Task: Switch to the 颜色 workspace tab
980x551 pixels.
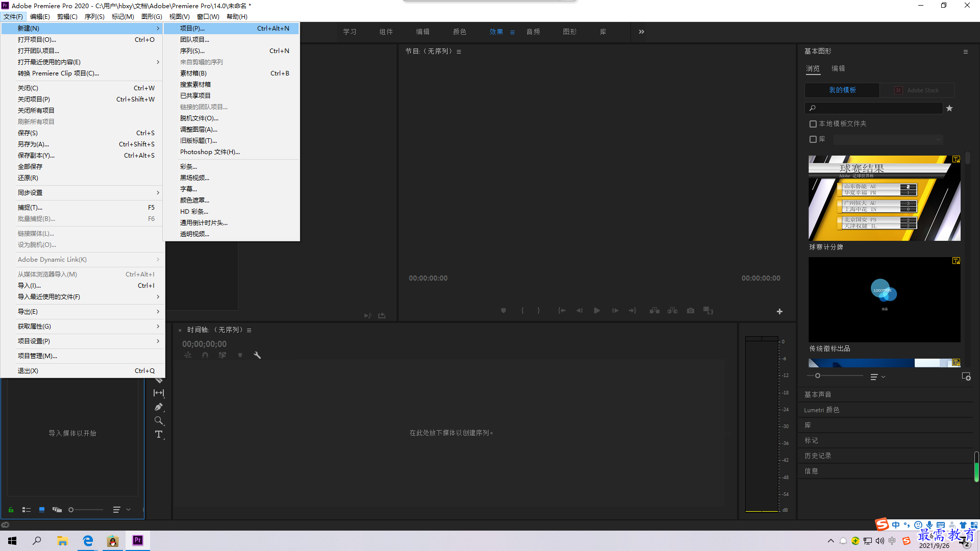Action: (459, 32)
